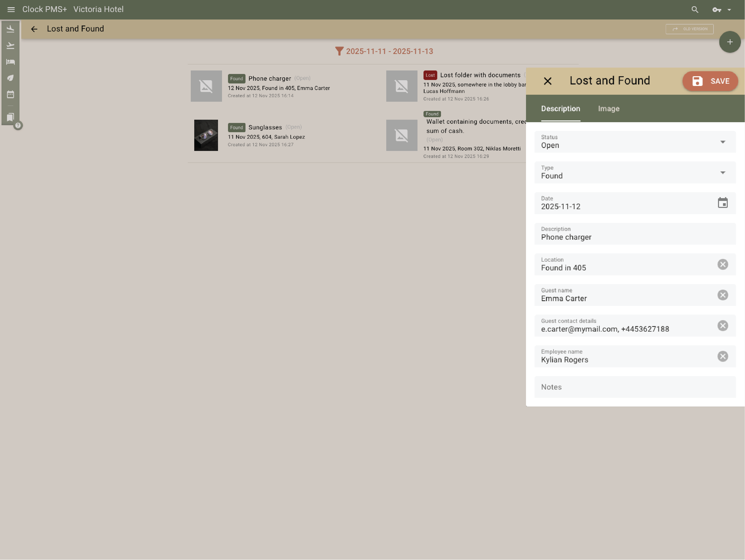Open the date picker calendar icon
The image size is (745, 560).
[722, 203]
